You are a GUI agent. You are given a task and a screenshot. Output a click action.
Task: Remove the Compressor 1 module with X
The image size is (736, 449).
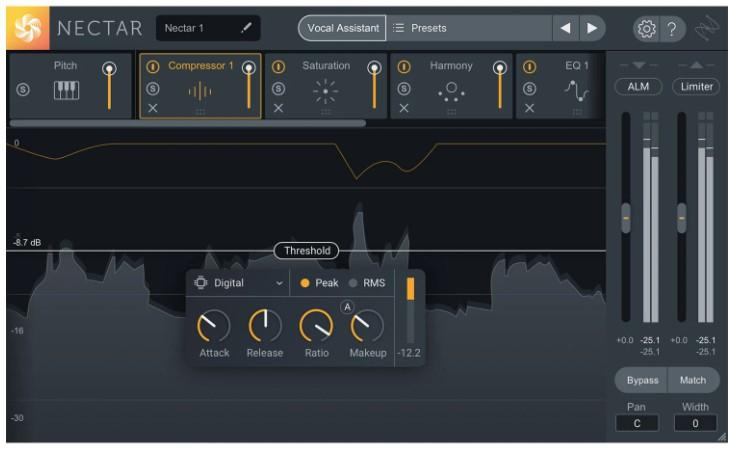(x=153, y=108)
